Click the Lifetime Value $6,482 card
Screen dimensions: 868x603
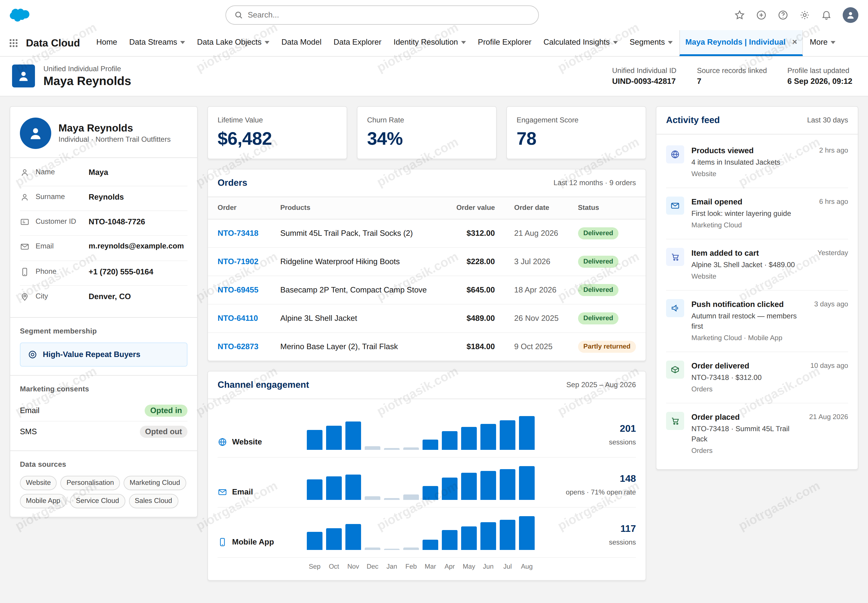[277, 133]
